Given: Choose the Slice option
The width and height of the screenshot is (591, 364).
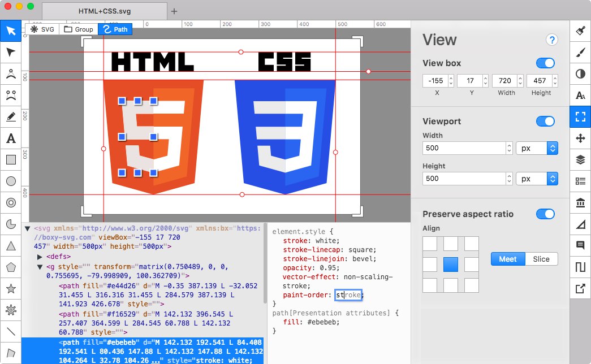Looking at the screenshot, I should 541,259.
